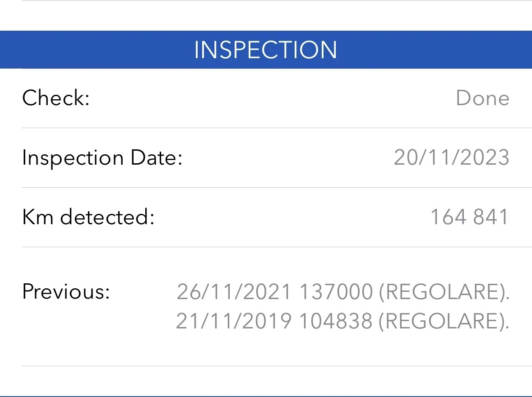Viewport: 532px width, 397px height.
Task: Select the "Done" check status value
Action: [x=482, y=98]
